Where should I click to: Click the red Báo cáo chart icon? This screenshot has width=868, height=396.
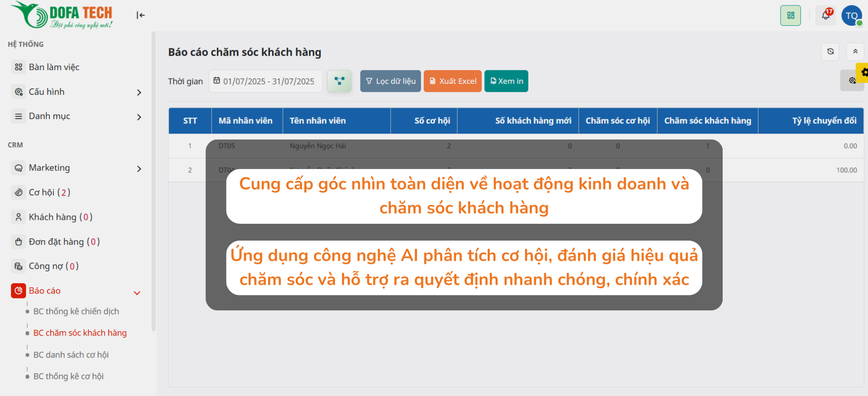(19, 291)
